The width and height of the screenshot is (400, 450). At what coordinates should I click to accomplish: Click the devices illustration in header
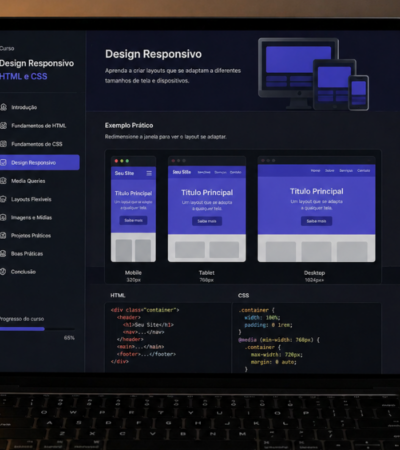point(313,74)
